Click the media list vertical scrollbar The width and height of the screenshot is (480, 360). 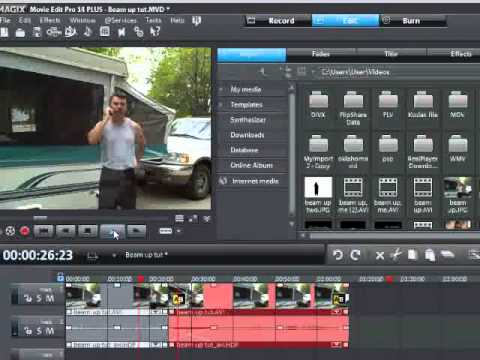tap(292, 153)
